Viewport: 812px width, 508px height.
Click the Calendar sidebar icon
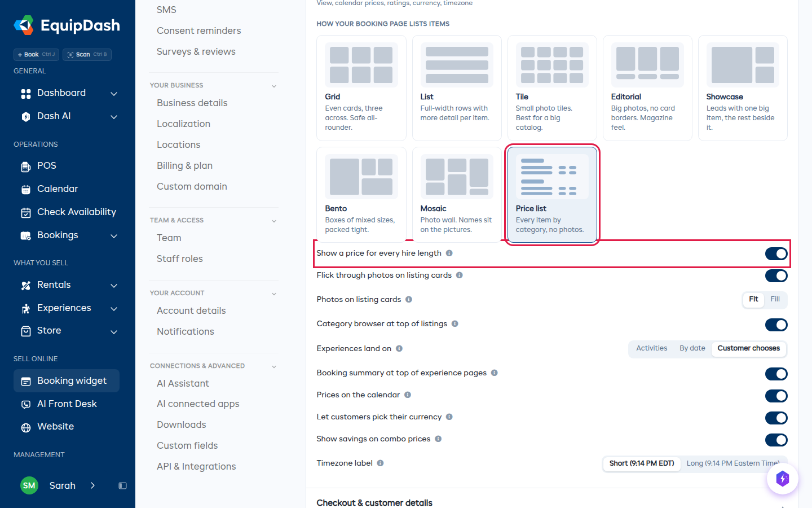pyautogui.click(x=26, y=190)
